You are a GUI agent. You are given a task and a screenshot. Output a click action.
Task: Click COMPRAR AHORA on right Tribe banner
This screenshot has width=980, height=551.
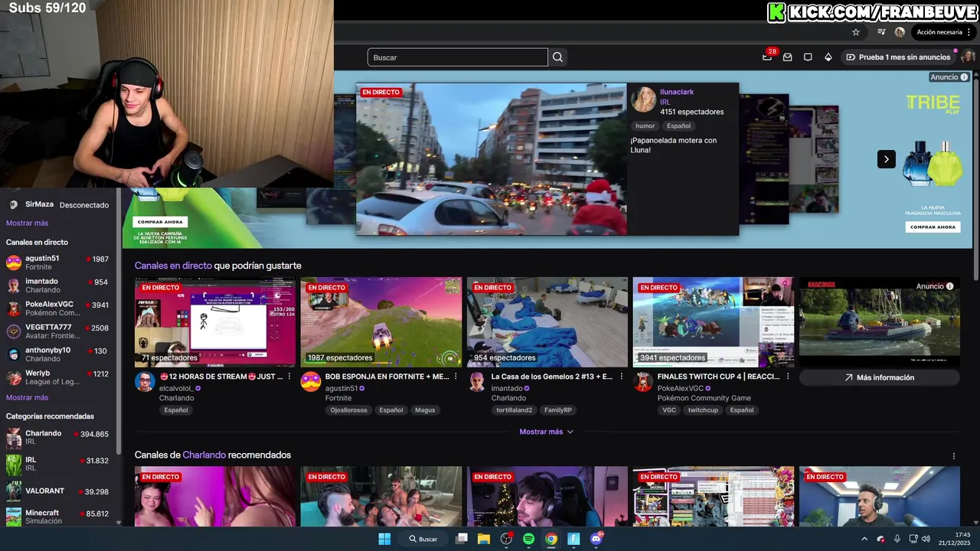933,227
